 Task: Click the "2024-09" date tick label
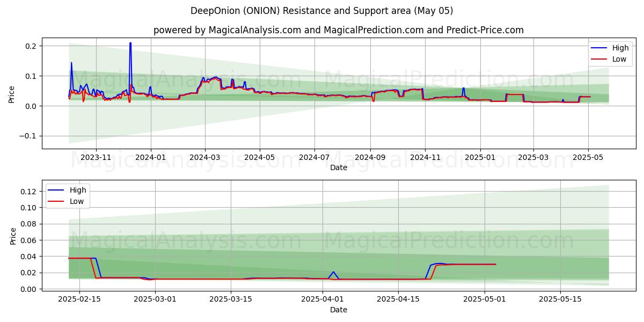370,157
